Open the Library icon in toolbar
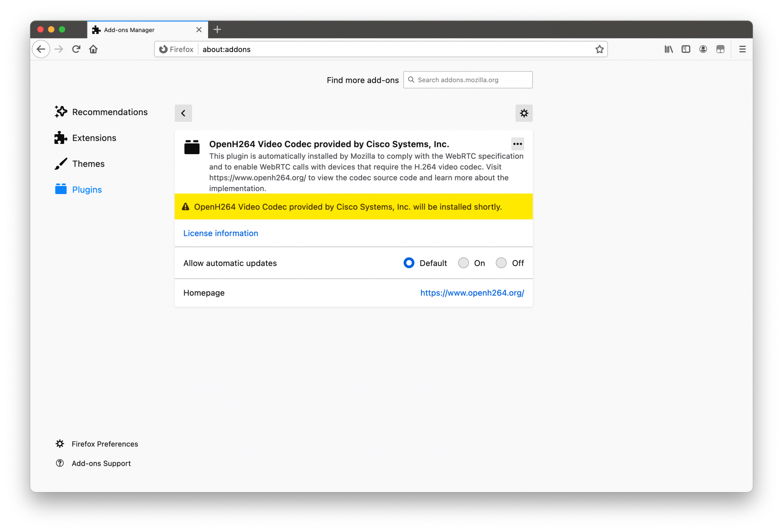783x532 pixels. (x=669, y=49)
